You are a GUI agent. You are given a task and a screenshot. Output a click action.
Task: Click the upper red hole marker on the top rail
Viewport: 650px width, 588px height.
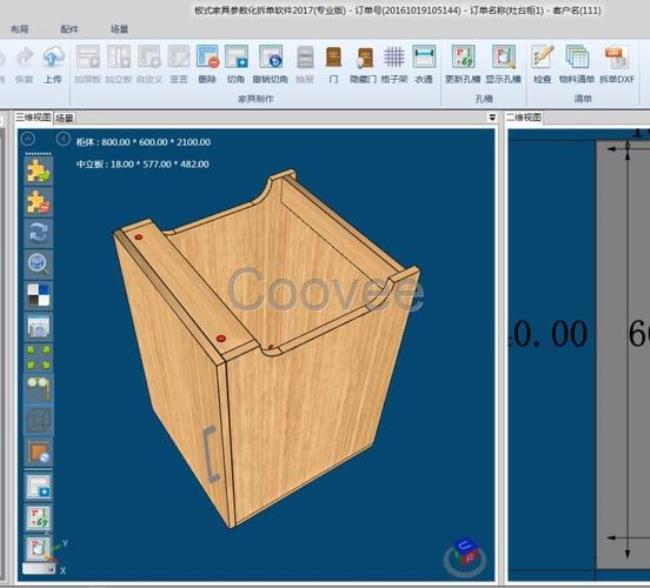139,237
